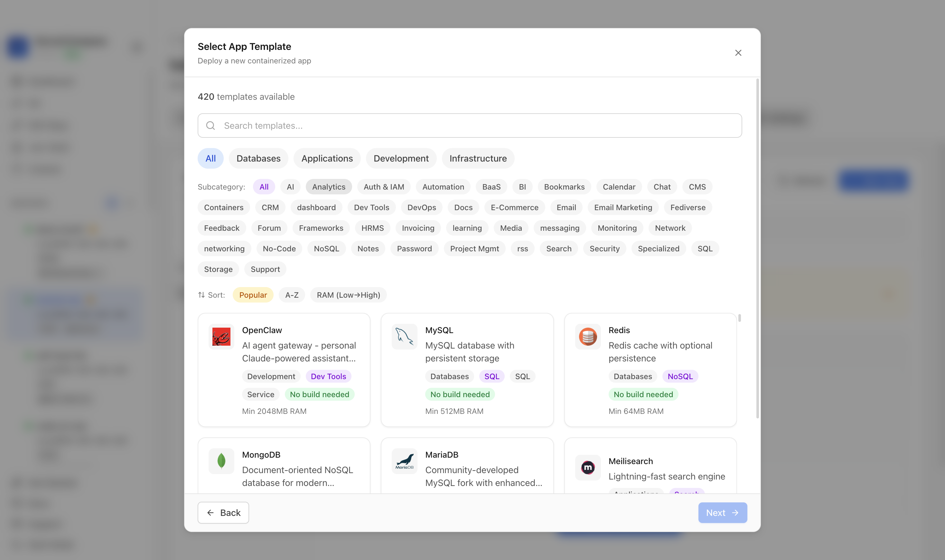Filter by CRM subcategory

270,207
